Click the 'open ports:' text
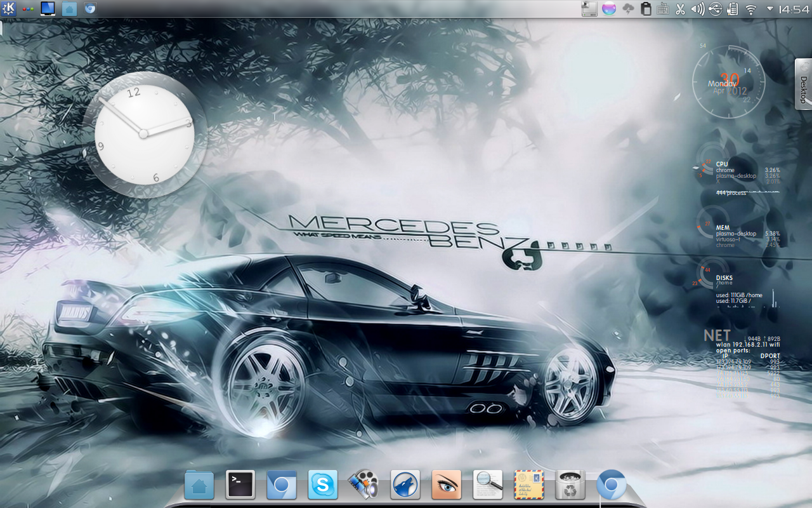The height and width of the screenshot is (508, 812). point(733,350)
